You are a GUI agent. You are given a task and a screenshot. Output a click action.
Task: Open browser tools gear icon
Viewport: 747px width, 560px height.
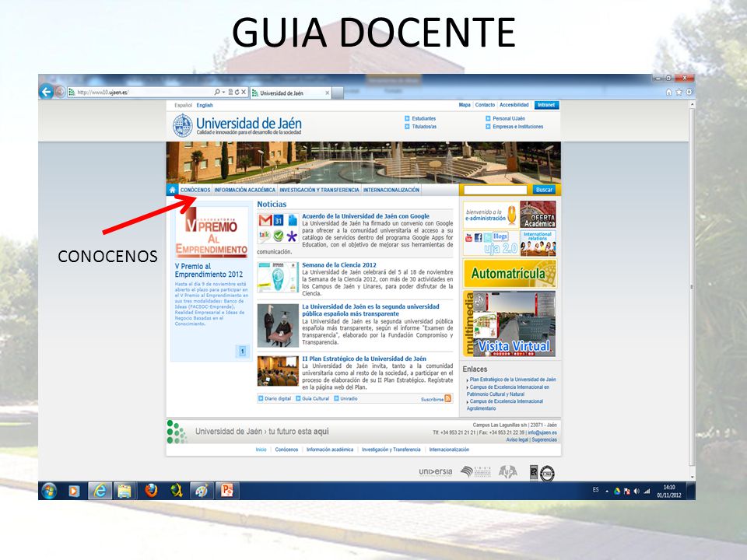[x=689, y=92]
